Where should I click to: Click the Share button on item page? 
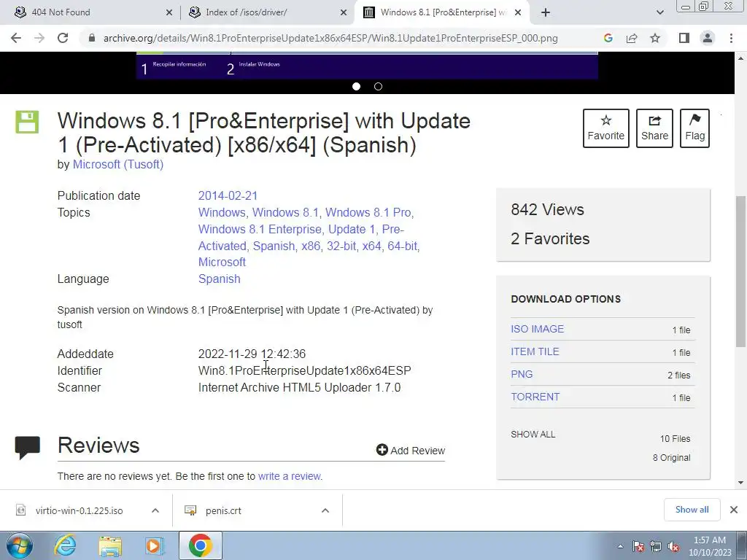[654, 128]
